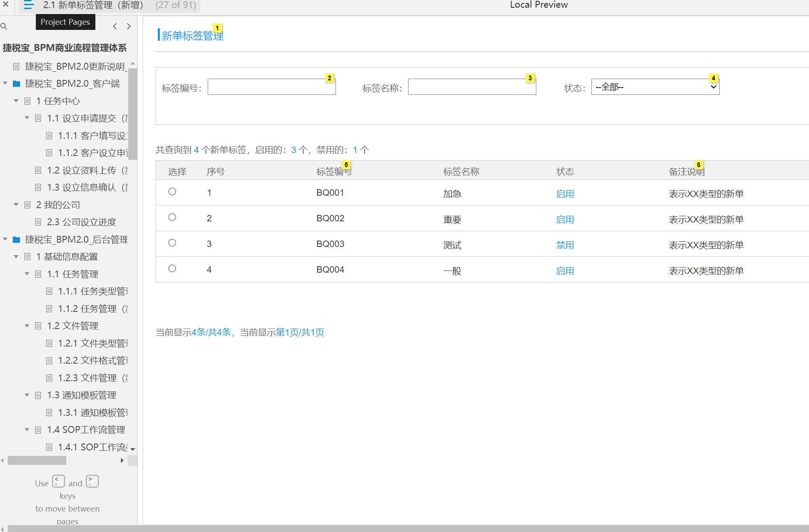Click the sidebar vertical scrollbar thumb
This screenshot has height=532, width=809.
click(x=132, y=113)
